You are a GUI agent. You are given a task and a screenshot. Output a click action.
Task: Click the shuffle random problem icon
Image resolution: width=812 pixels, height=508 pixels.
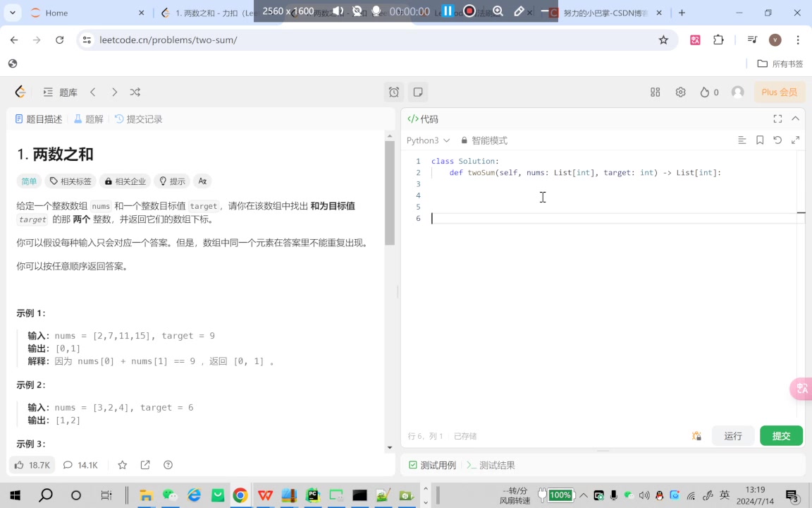point(135,92)
